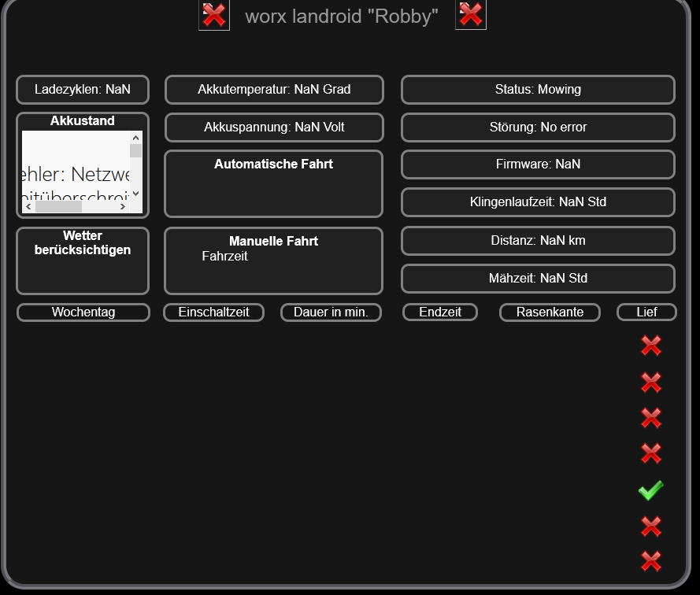
Task: Click the last red X at the bottom
Action: pyautogui.click(x=651, y=561)
